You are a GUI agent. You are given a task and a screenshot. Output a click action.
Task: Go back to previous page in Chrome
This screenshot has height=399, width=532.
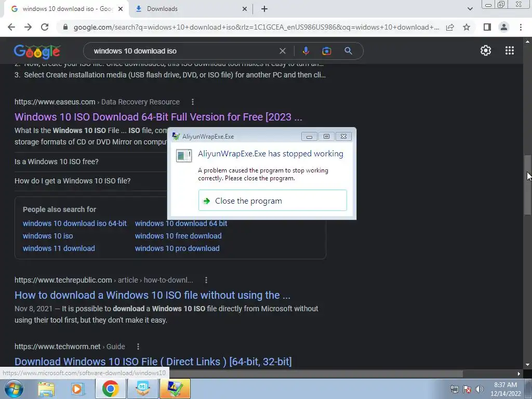click(x=11, y=27)
